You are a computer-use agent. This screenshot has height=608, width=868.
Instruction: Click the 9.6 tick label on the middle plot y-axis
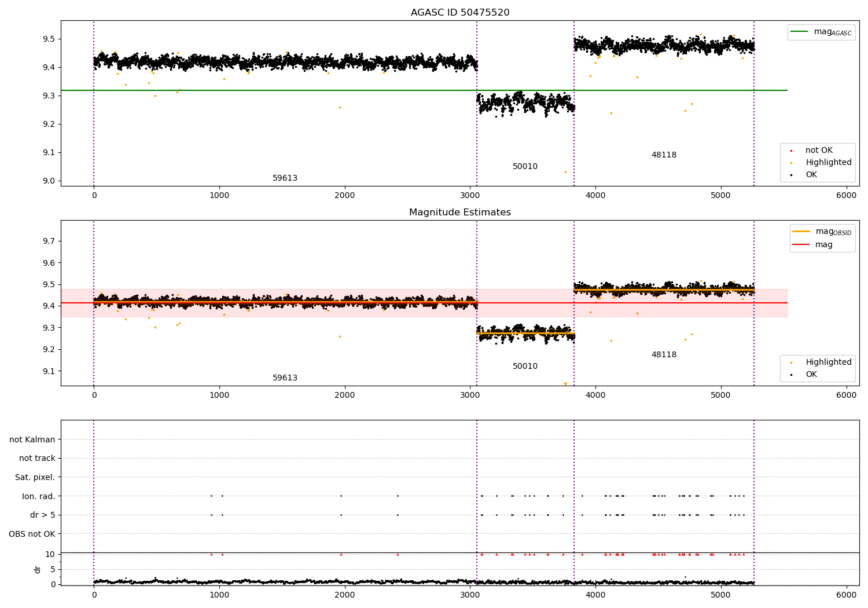[x=48, y=263]
